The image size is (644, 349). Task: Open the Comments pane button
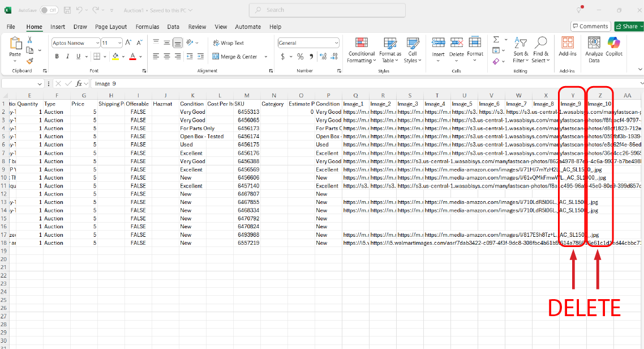point(590,27)
